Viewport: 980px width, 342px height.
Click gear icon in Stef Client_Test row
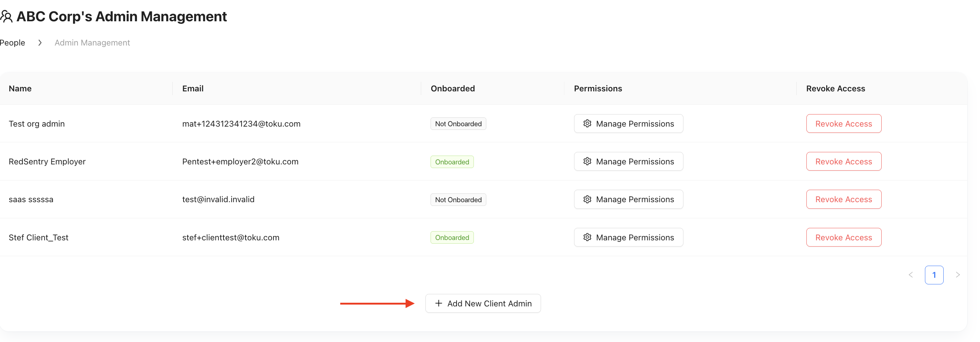point(587,237)
